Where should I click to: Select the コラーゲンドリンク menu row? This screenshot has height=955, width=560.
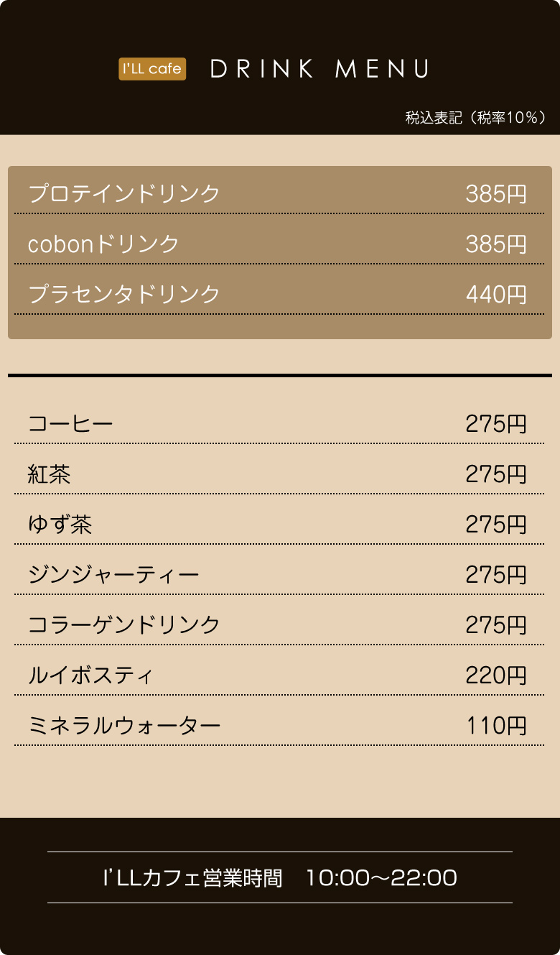[x=279, y=624]
